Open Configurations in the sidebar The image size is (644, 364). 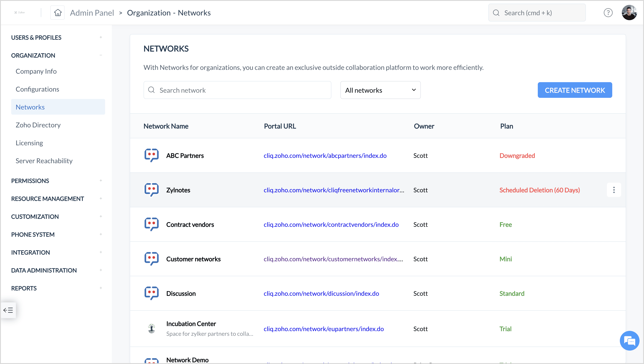coord(37,89)
